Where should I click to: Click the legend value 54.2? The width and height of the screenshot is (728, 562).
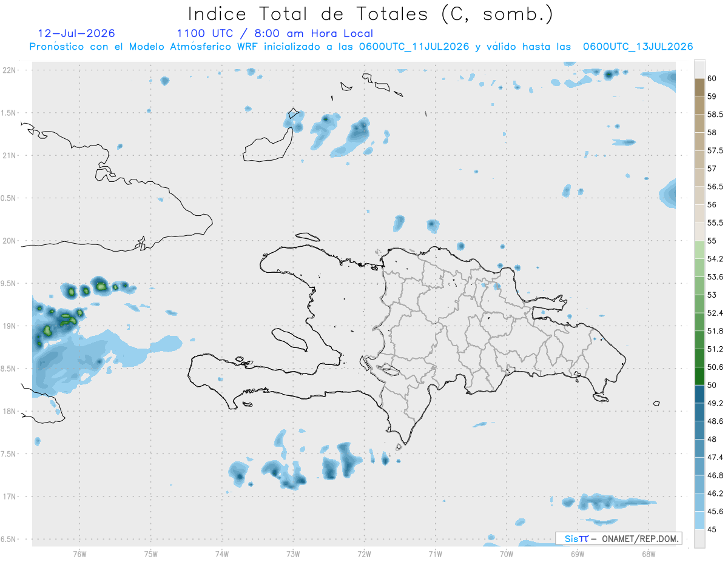coord(715,259)
